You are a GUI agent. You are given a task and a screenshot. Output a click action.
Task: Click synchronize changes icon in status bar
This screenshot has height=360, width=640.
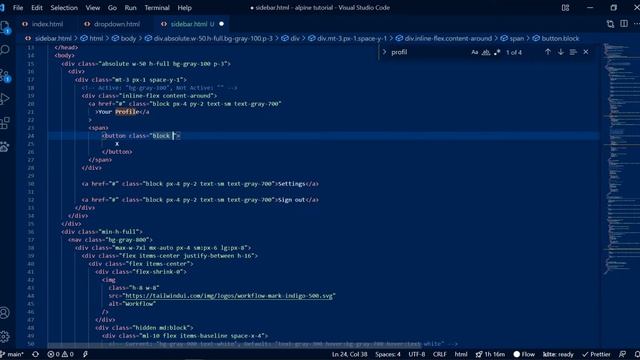36,354
